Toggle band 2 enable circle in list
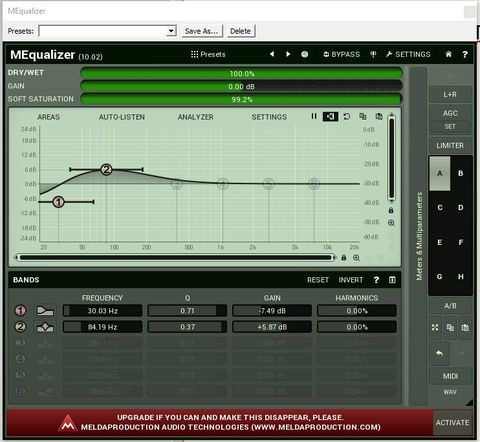 pos(21,327)
